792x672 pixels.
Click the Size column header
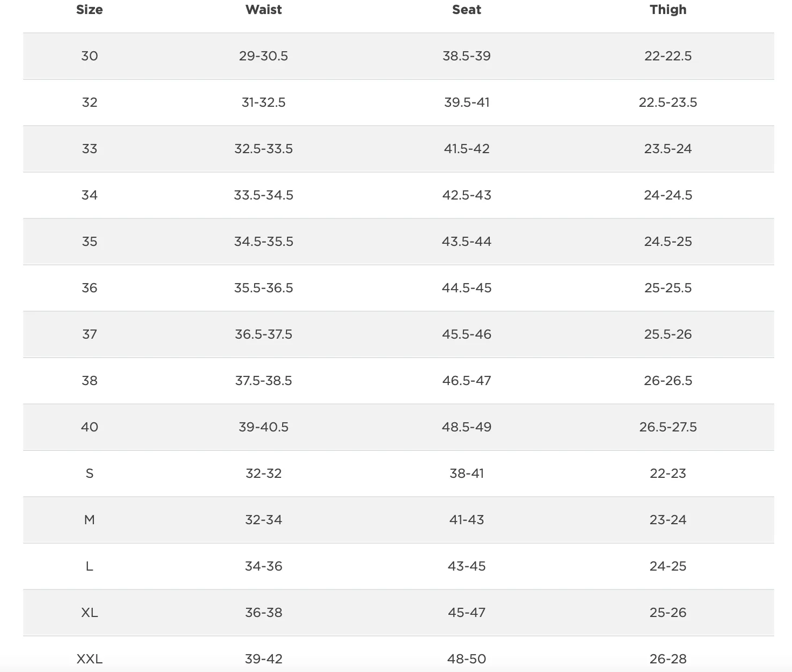[90, 10]
